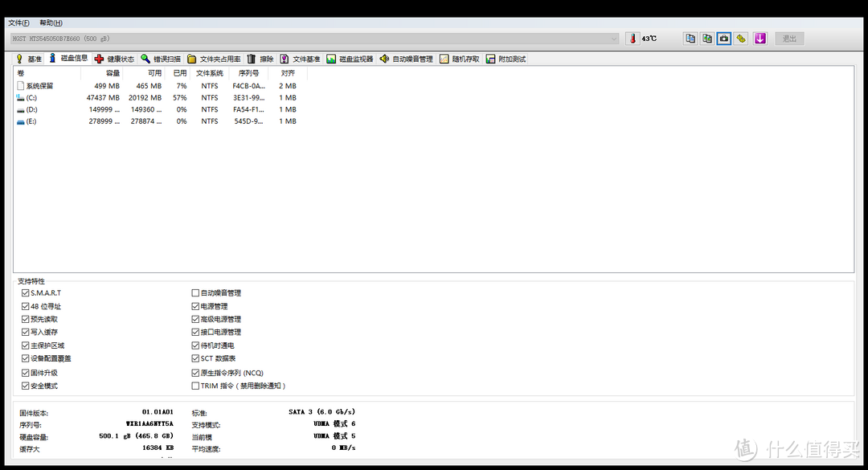
Task: Toggle the 待机时通电 checkbox
Action: [195, 345]
